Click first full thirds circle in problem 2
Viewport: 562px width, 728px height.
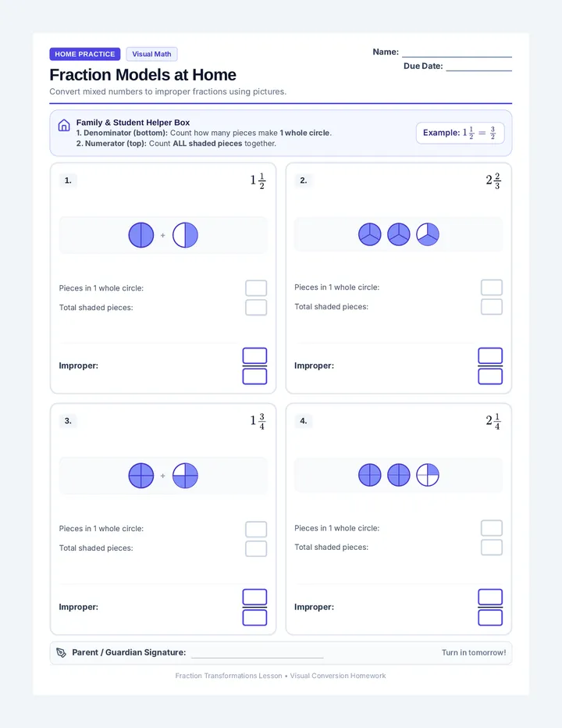370,234
